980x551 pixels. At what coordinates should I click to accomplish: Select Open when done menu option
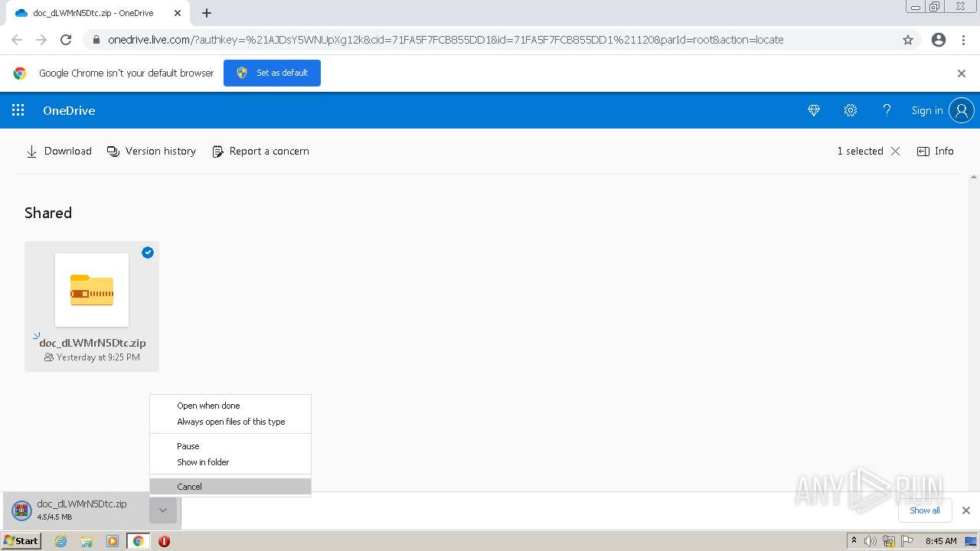(x=230, y=406)
